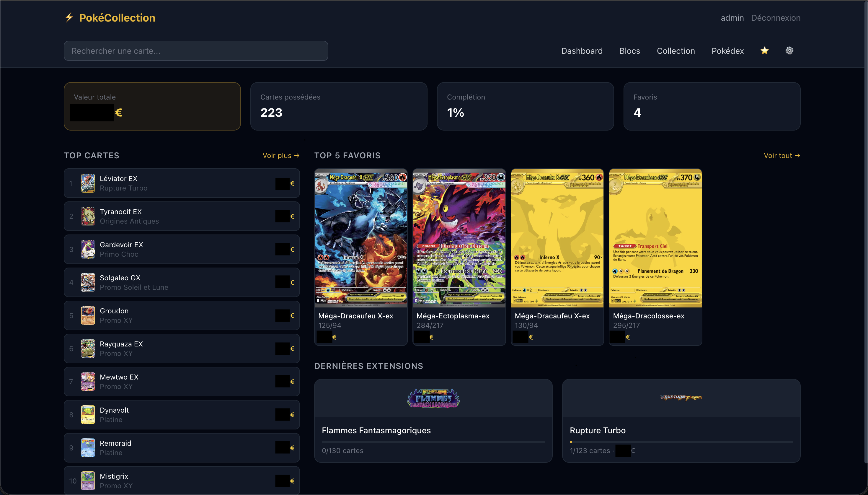Click the Rayquaza EX card thumbnail icon
Screen dimensions: 868x495
tap(88, 349)
